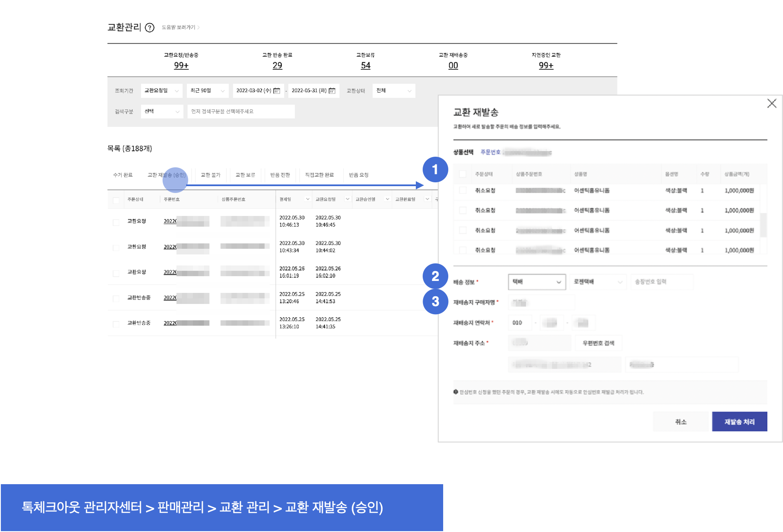Click the 재발송 처리 button

tap(739, 422)
